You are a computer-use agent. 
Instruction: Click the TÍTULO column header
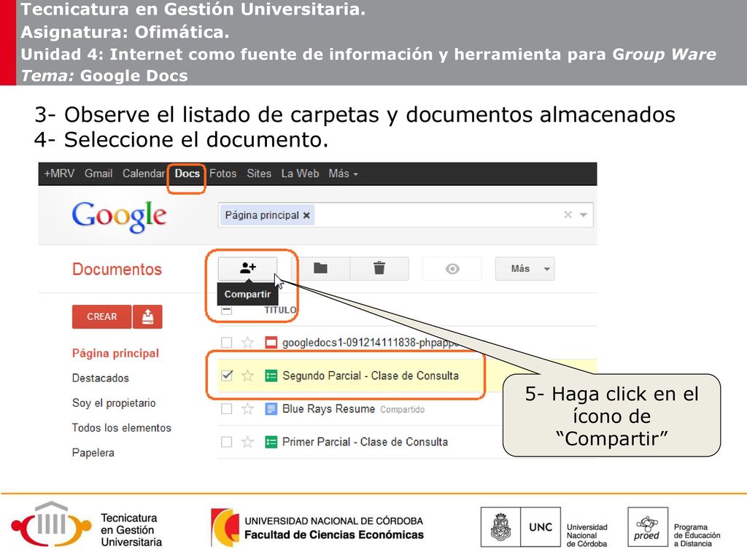pyautogui.click(x=280, y=310)
